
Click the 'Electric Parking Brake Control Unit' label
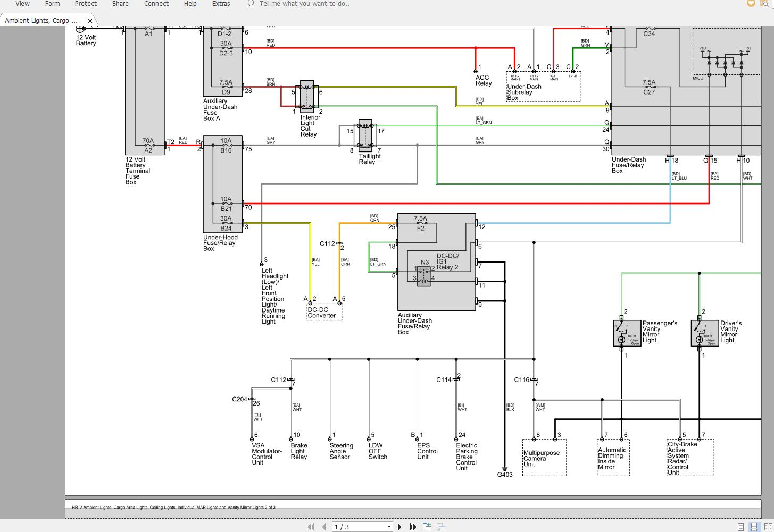pyautogui.click(x=467, y=457)
